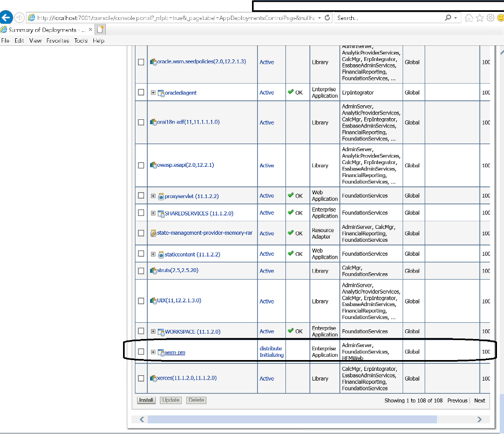Tick the checkbox for wsm-pm deployment
Image resolution: width=504 pixels, height=434 pixels.
point(141,352)
